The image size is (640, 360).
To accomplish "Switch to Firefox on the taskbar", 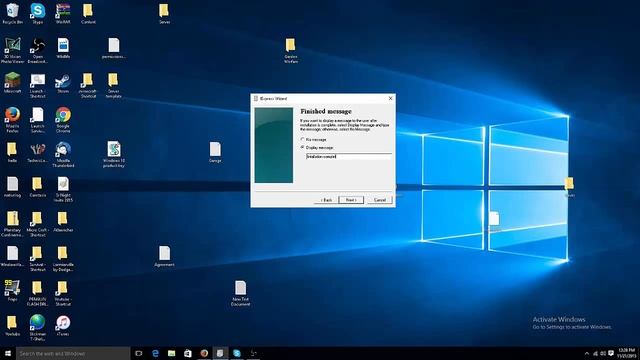I will click(x=204, y=353).
